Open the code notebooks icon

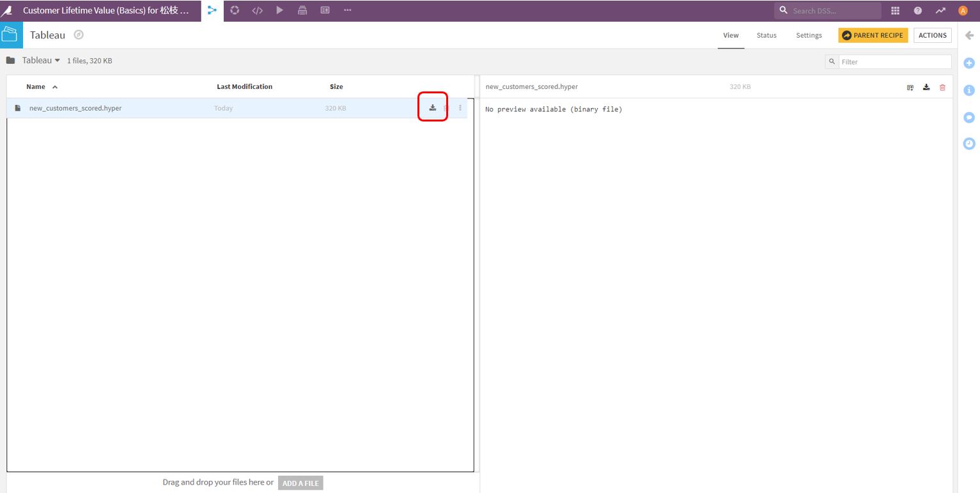click(x=257, y=10)
